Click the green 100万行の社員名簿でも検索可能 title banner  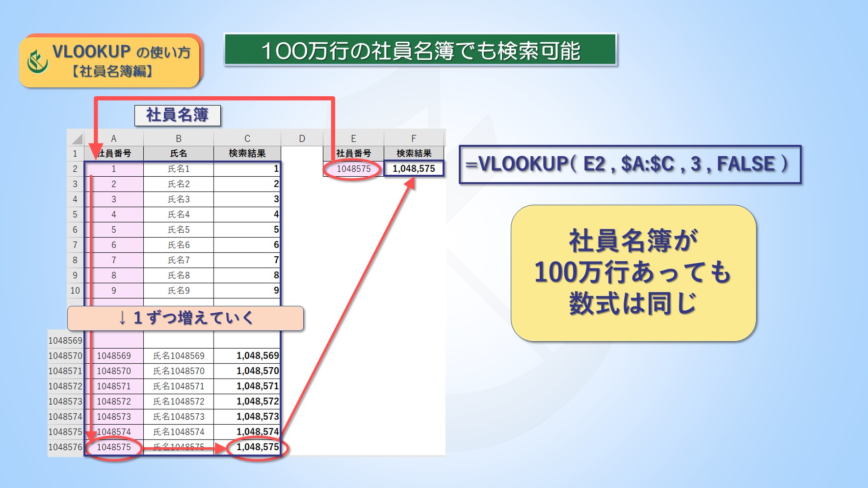coord(420,50)
